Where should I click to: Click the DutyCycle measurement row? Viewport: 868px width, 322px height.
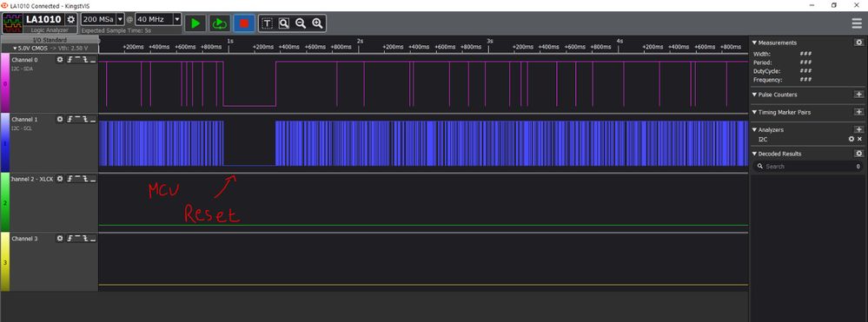point(782,71)
